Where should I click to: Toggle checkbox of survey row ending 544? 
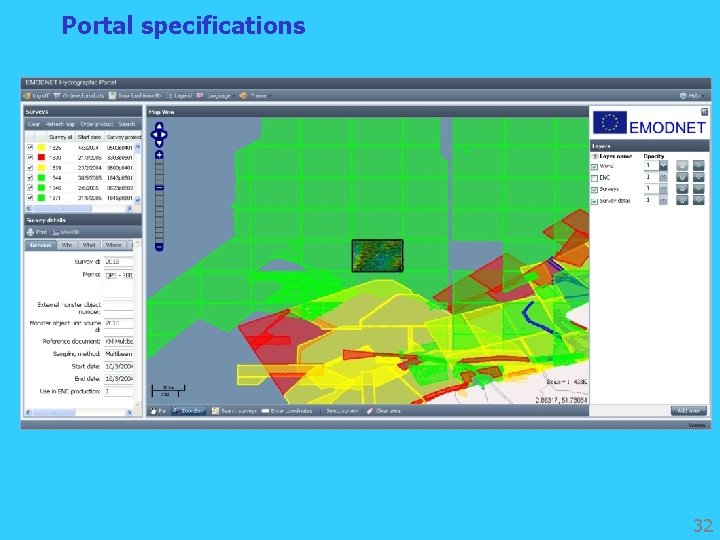30,178
